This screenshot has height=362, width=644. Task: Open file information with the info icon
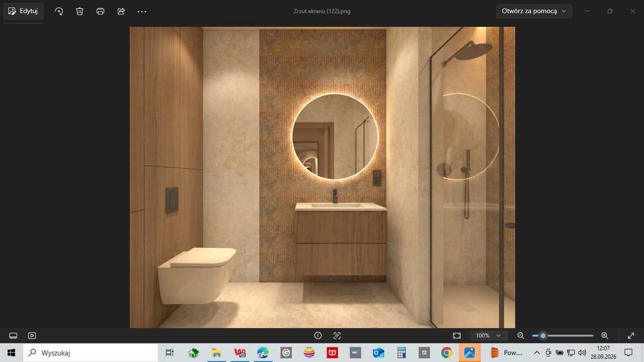click(x=318, y=336)
